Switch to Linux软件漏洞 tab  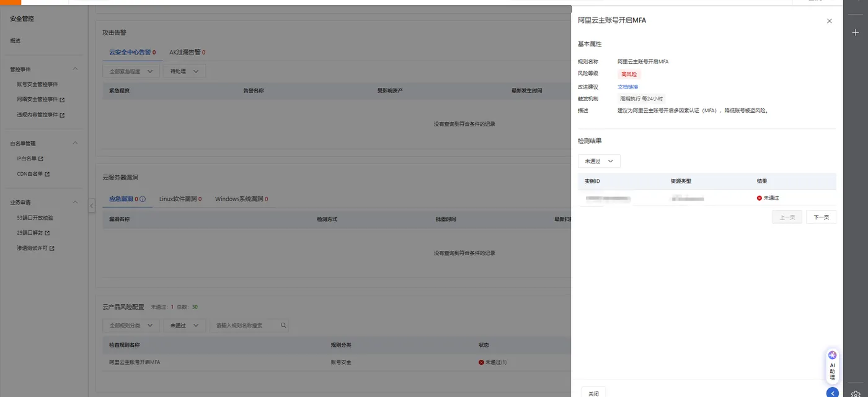coord(180,199)
